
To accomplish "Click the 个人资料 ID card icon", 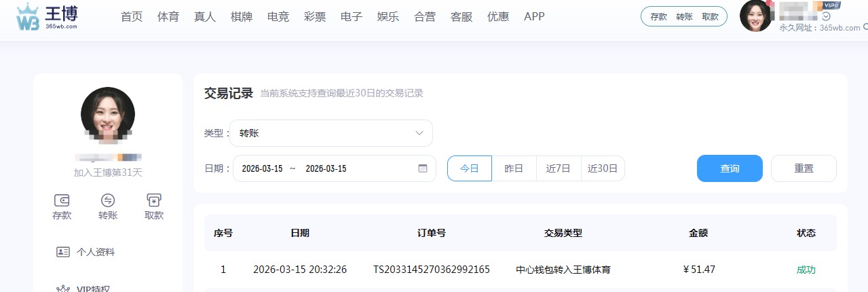I will pos(63,252).
